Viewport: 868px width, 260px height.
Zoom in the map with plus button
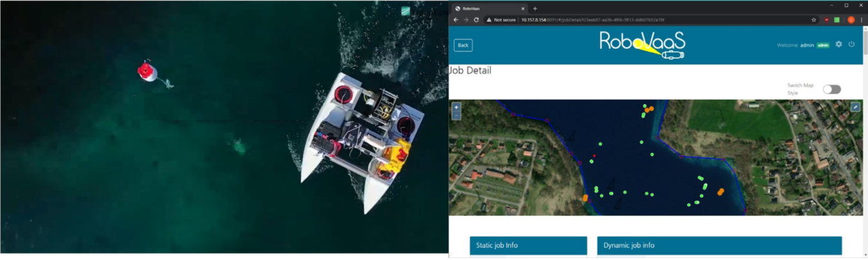pyautogui.click(x=456, y=108)
